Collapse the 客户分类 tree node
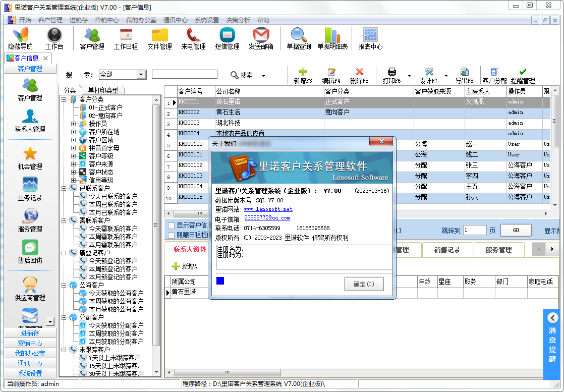The width and height of the screenshot is (564, 392). pyautogui.click(x=64, y=99)
